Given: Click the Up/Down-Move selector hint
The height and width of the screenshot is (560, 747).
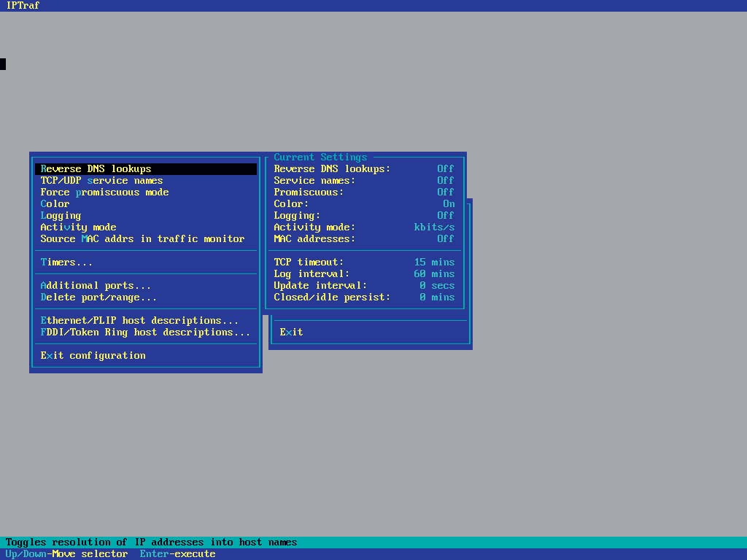Looking at the screenshot, I should (66, 554).
